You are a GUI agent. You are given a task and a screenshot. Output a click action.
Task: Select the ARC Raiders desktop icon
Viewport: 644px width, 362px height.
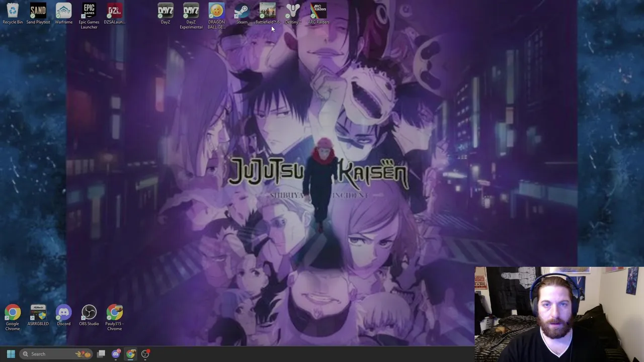318,14
